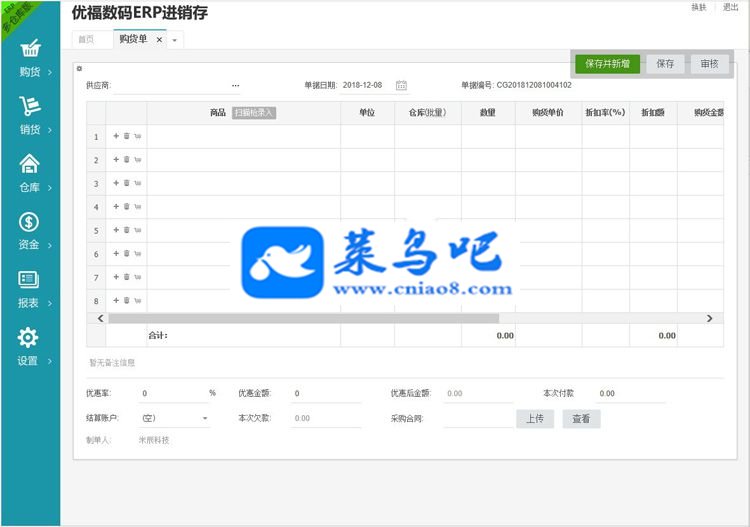Click the cart icon in row 5
The height and width of the screenshot is (527, 750).
(x=138, y=230)
